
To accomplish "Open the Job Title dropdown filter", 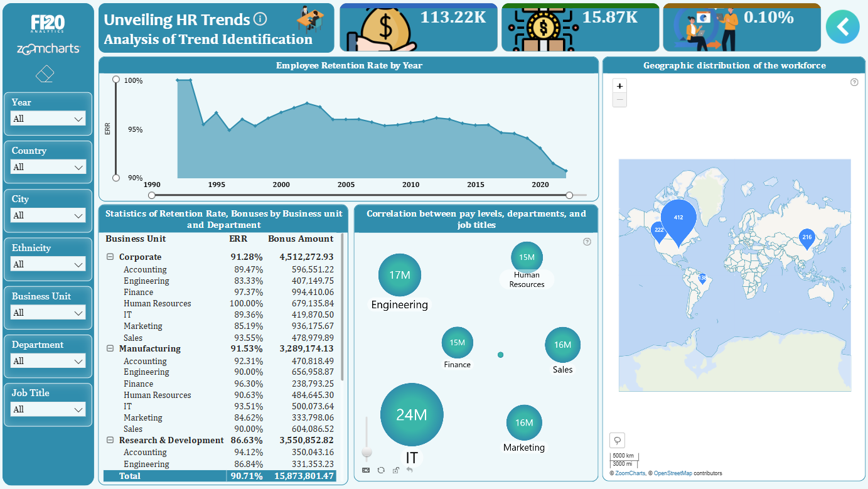I will (x=48, y=409).
